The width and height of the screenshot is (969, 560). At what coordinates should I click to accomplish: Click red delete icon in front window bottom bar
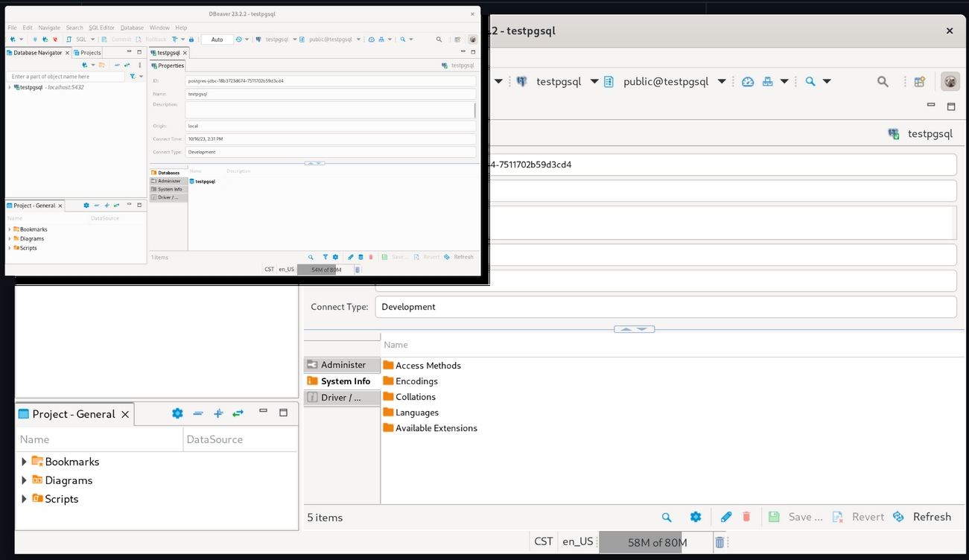[x=371, y=257]
